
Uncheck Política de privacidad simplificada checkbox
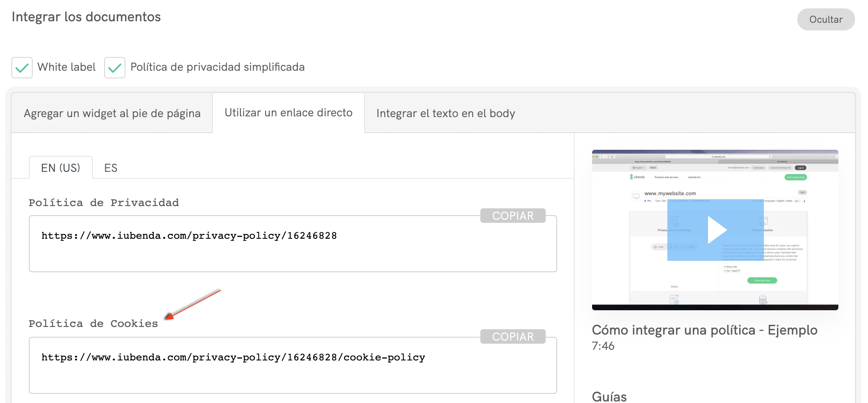tap(115, 68)
